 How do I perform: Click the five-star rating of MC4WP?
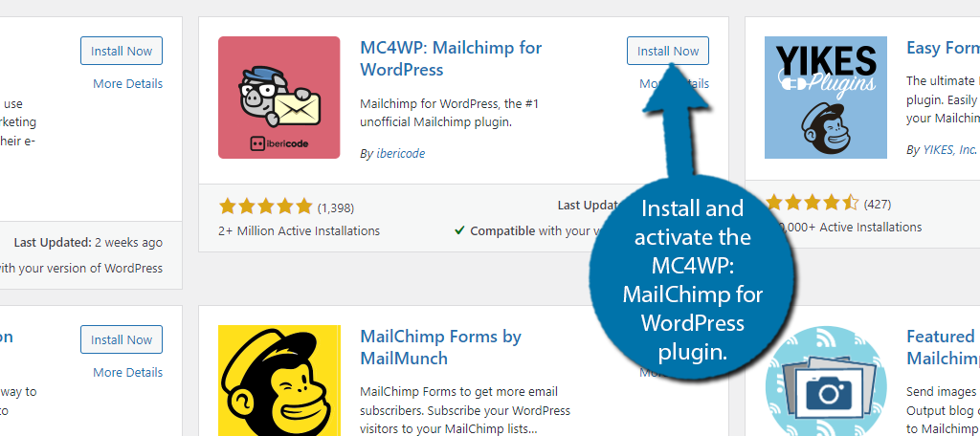click(x=265, y=207)
